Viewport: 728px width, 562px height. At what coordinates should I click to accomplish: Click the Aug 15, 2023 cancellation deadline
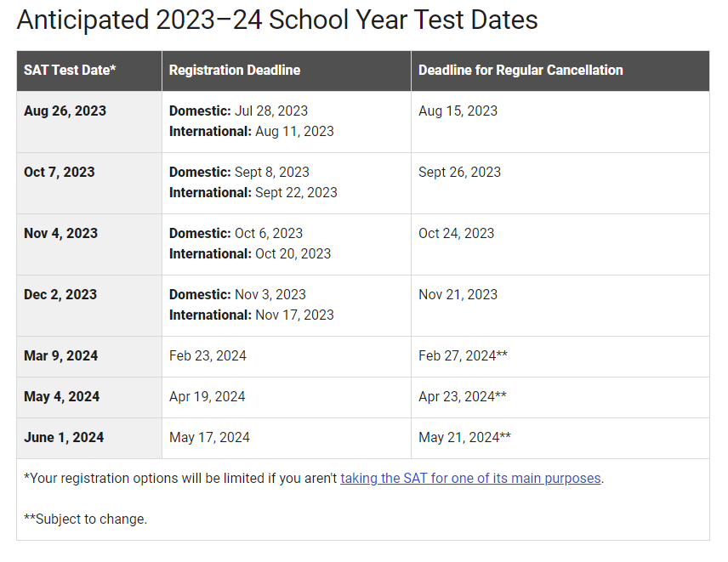pos(458,111)
